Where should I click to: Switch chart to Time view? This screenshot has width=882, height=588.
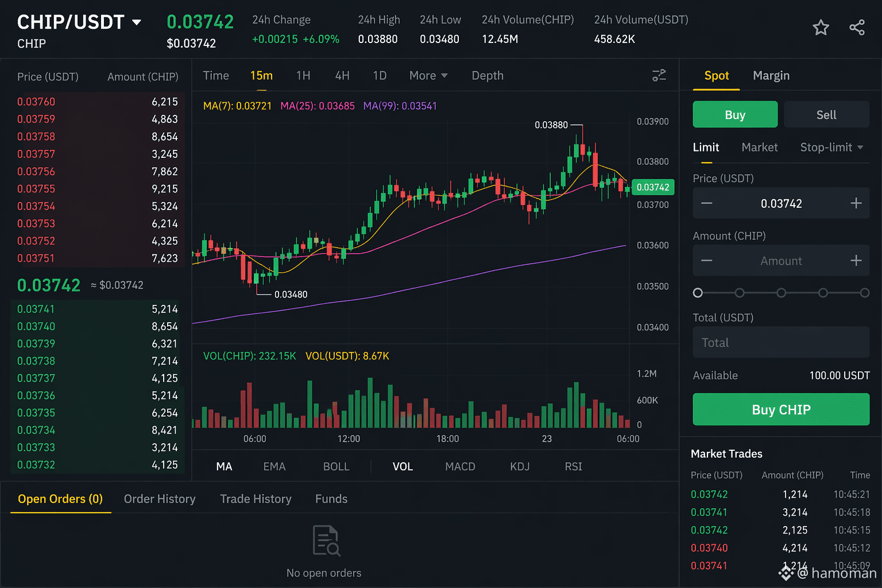pyautogui.click(x=216, y=76)
